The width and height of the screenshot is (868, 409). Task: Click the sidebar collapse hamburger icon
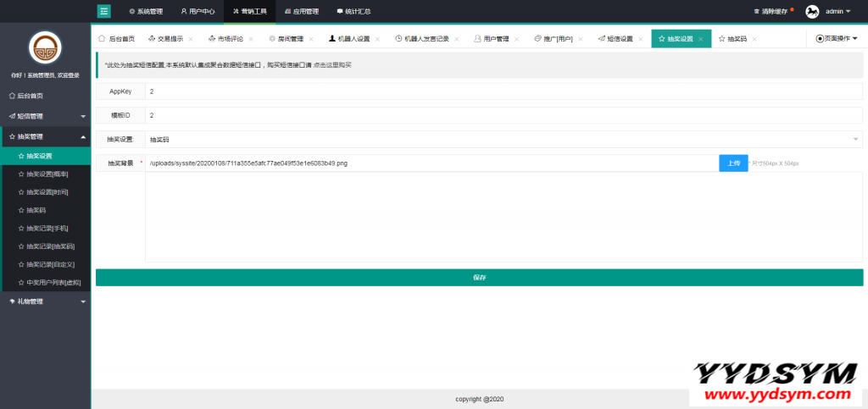[104, 11]
